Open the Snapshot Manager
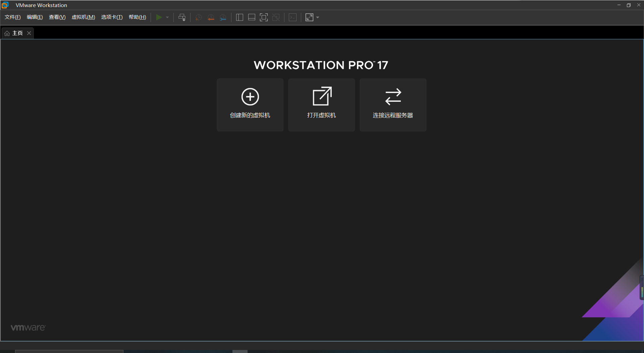This screenshot has width=644, height=353. coord(223,17)
